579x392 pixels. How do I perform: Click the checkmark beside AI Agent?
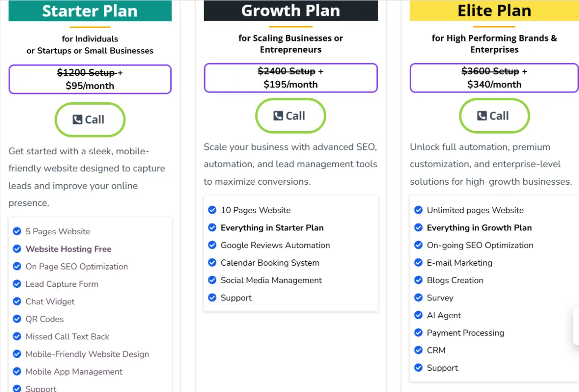(418, 315)
